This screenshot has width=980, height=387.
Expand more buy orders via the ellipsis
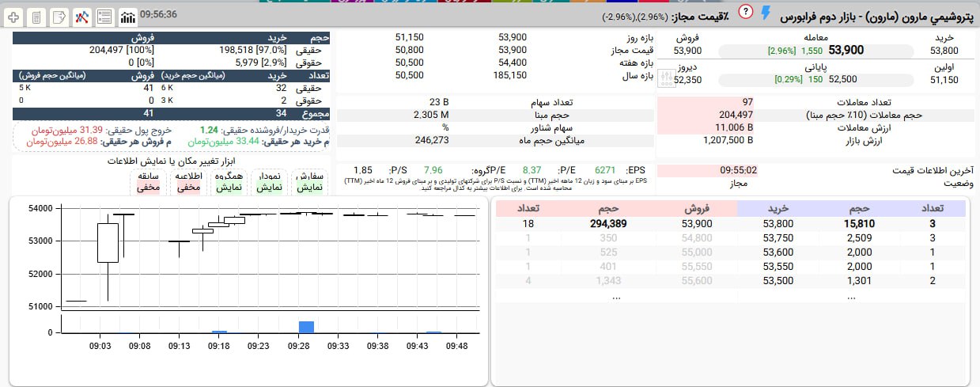coord(851,296)
